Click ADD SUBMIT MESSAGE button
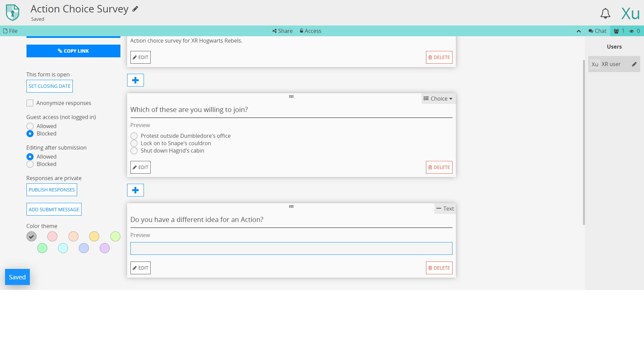 point(54,209)
